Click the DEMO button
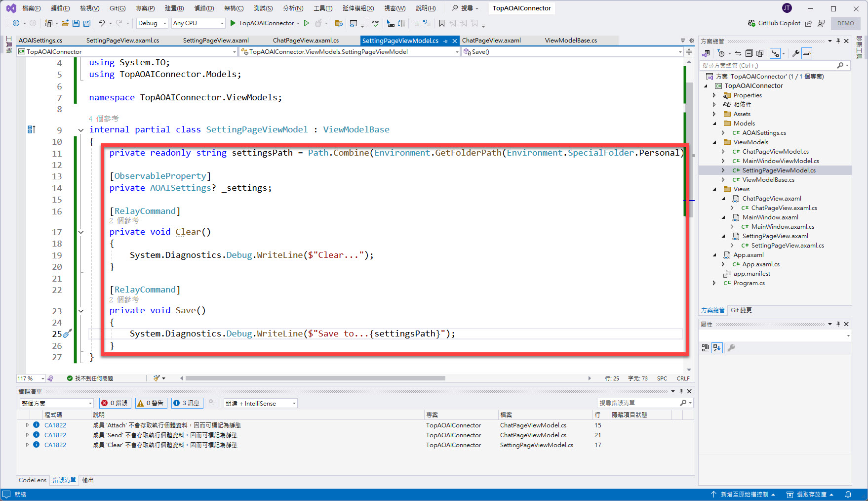 (845, 23)
